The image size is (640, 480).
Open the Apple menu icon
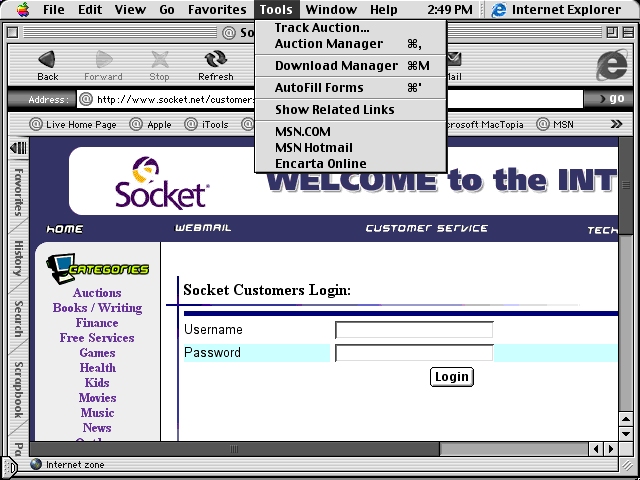[x=23, y=9]
